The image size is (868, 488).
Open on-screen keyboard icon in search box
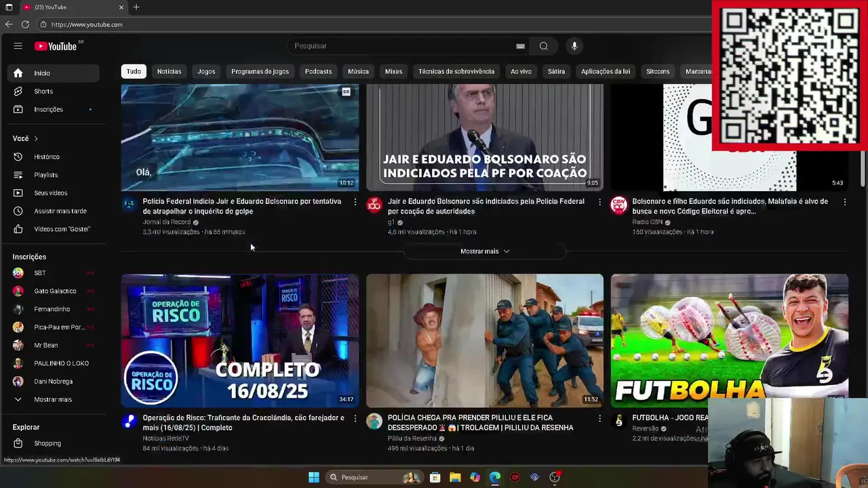click(520, 46)
